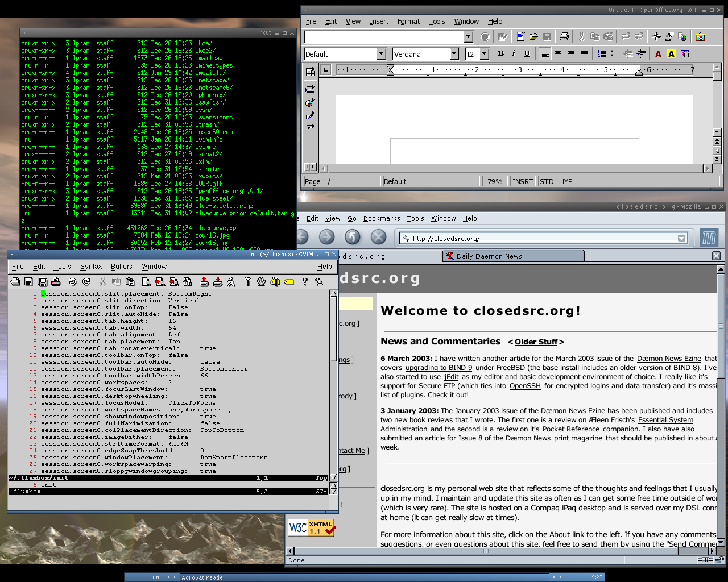Click the Back arrow in Mozilla

[301, 237]
